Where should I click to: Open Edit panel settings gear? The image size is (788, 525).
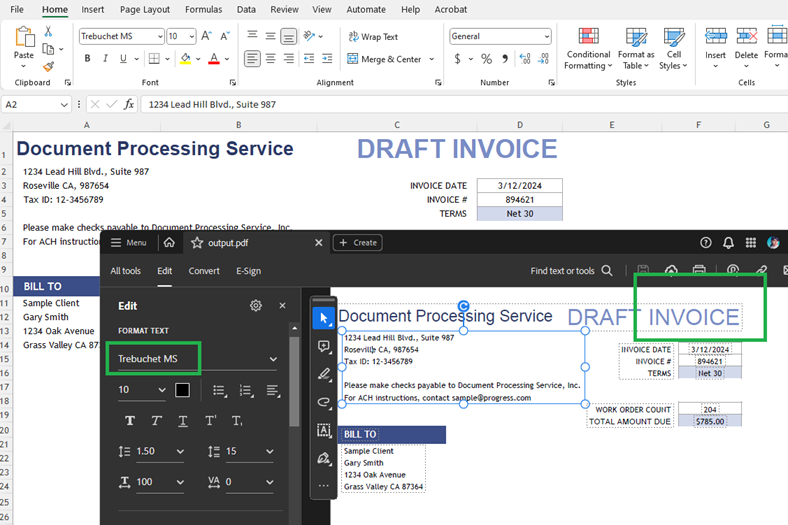tap(256, 306)
